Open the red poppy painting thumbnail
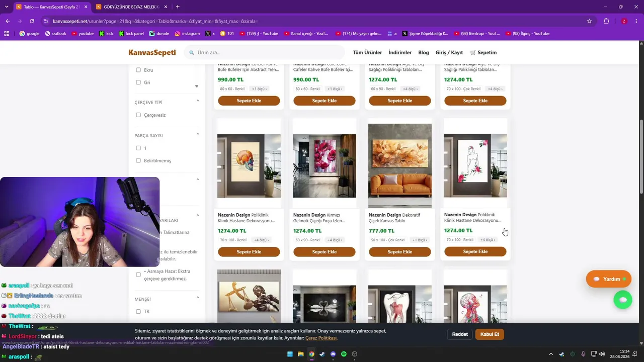 [x=325, y=165]
